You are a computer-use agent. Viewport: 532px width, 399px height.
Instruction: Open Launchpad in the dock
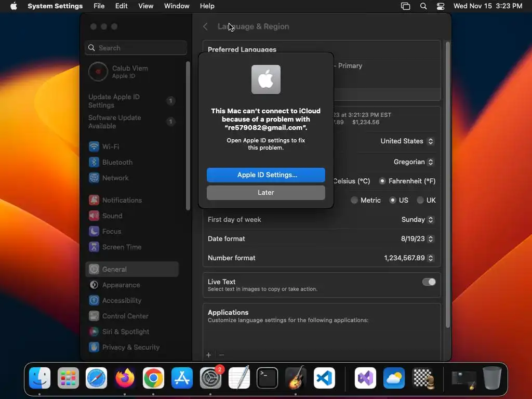coord(68,378)
